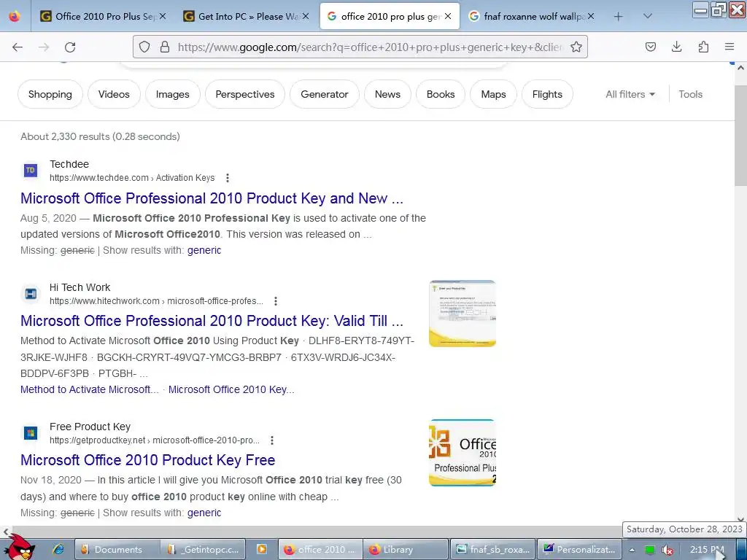List all tabs dropdown arrow
747x560 pixels.
pyautogui.click(x=648, y=16)
